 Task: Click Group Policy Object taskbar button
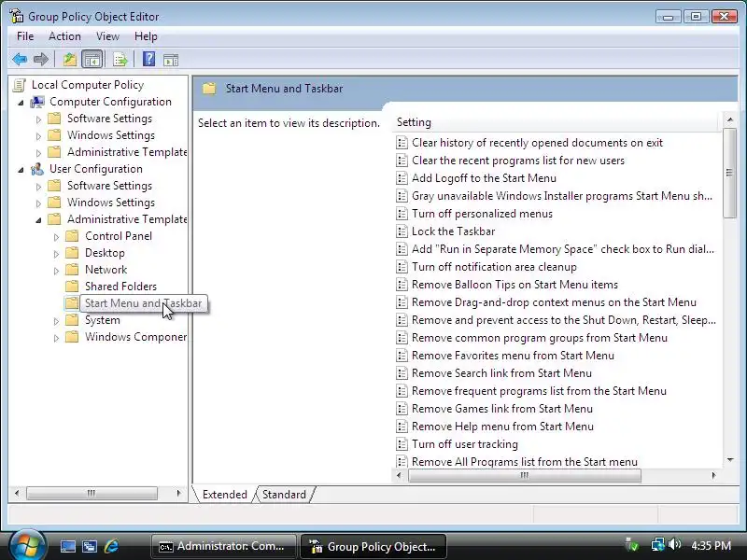373,546
